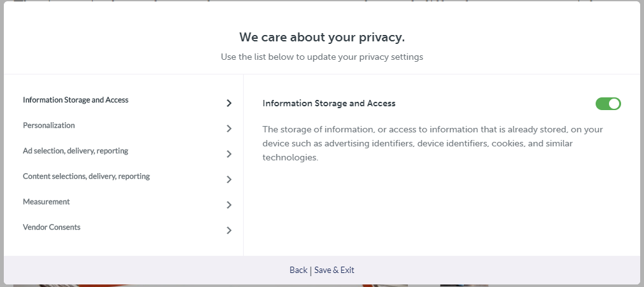Select Content selections, delivery, reporting entry
Screen dimensions: 644x287
(x=87, y=176)
